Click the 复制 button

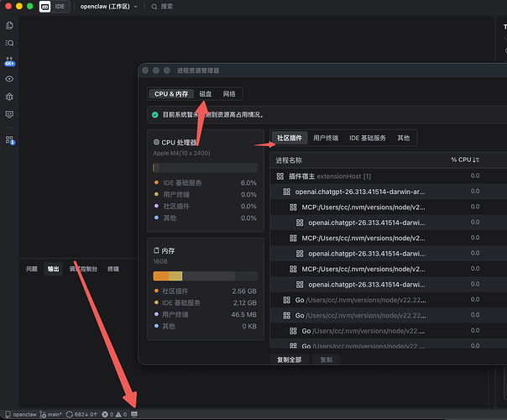coord(327,360)
